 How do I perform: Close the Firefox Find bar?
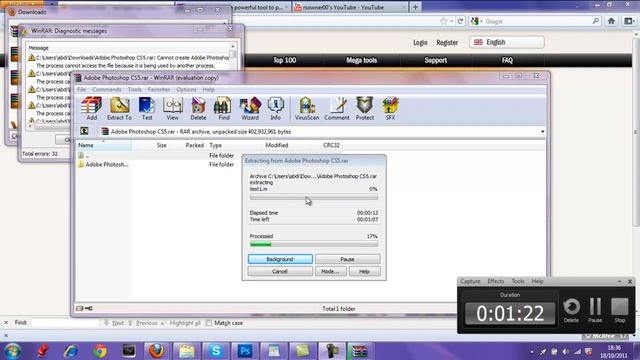pyautogui.click(x=6, y=322)
